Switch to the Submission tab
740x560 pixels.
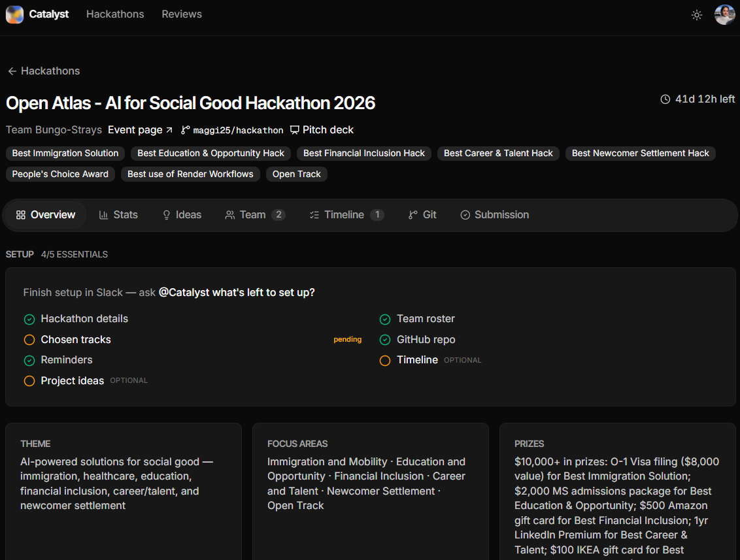point(495,215)
